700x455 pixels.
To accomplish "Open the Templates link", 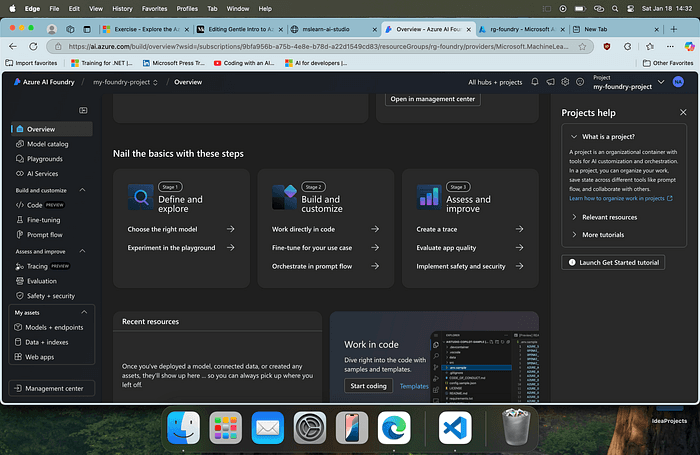I will tap(414, 386).
